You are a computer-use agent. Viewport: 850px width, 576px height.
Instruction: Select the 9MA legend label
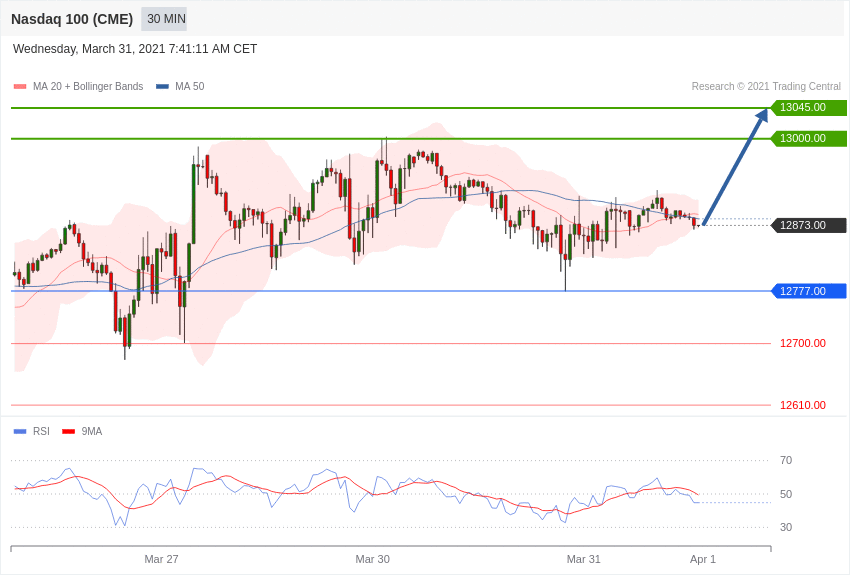point(92,431)
